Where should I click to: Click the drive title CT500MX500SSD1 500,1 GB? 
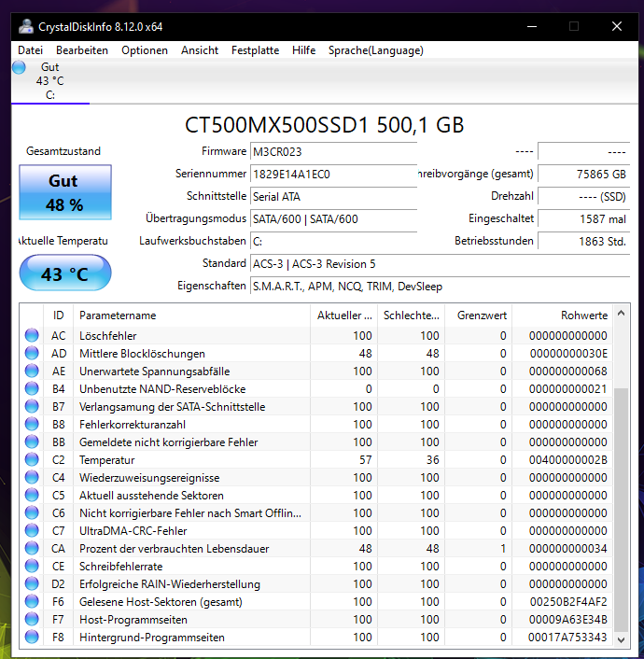pos(324,125)
